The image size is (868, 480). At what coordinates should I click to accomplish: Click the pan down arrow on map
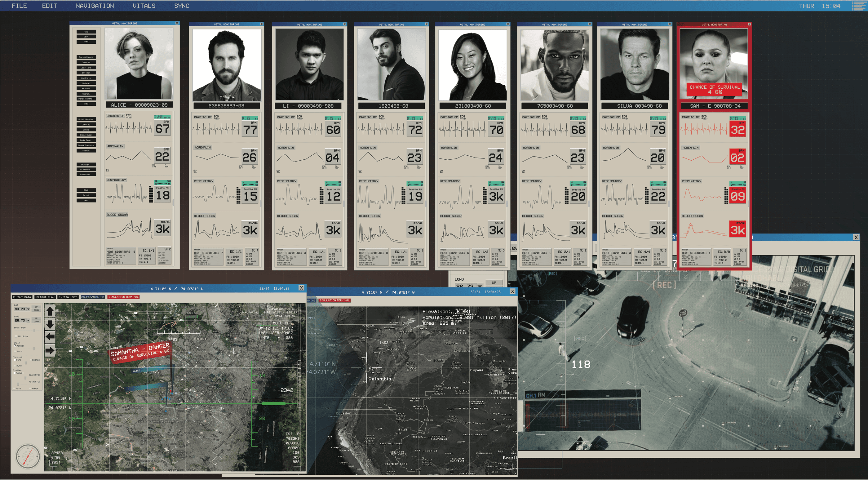tap(50, 324)
